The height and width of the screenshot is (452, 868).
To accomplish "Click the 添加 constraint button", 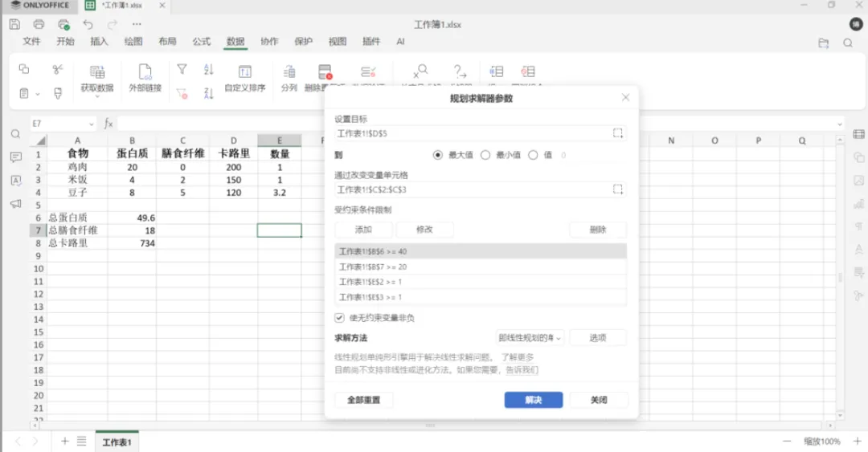I will [x=363, y=230].
